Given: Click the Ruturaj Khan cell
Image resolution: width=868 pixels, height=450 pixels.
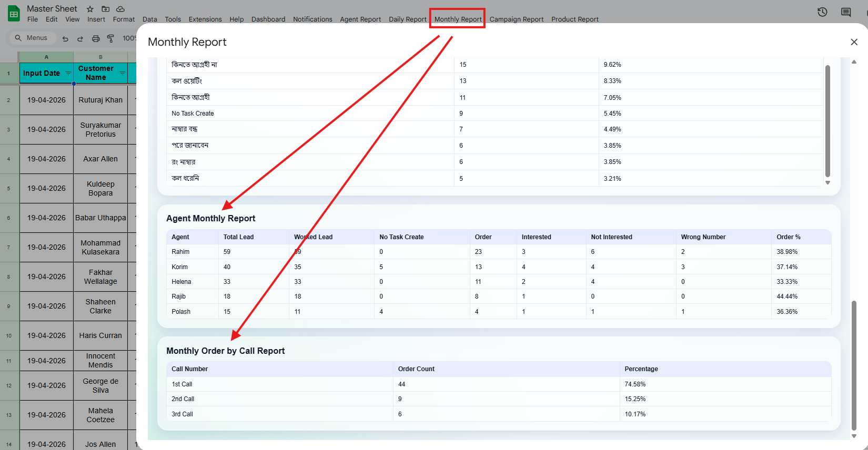Looking at the screenshot, I should click(x=100, y=100).
